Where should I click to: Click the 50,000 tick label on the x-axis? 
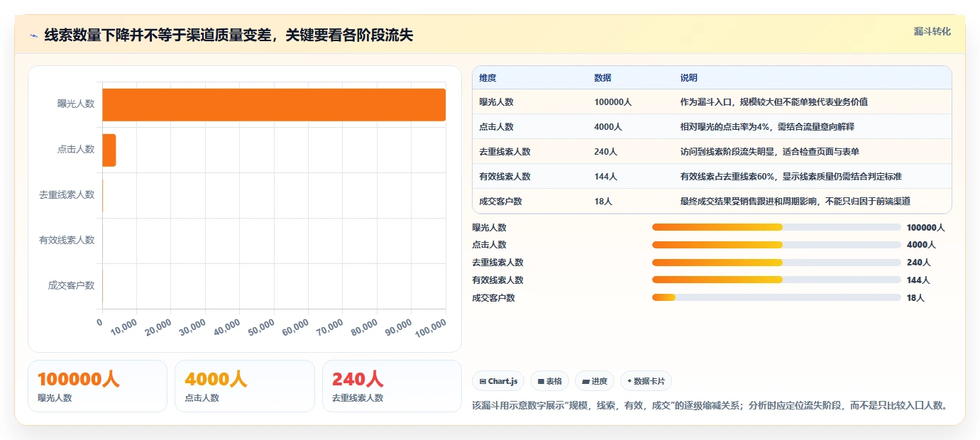[x=260, y=327]
